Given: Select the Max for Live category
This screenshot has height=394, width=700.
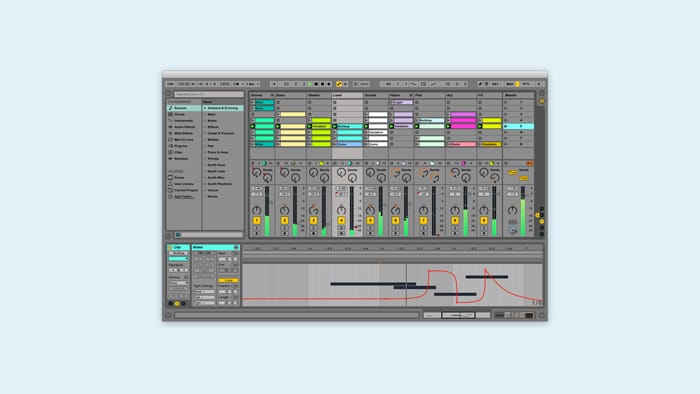Looking at the screenshot, I should pyautogui.click(x=184, y=140).
